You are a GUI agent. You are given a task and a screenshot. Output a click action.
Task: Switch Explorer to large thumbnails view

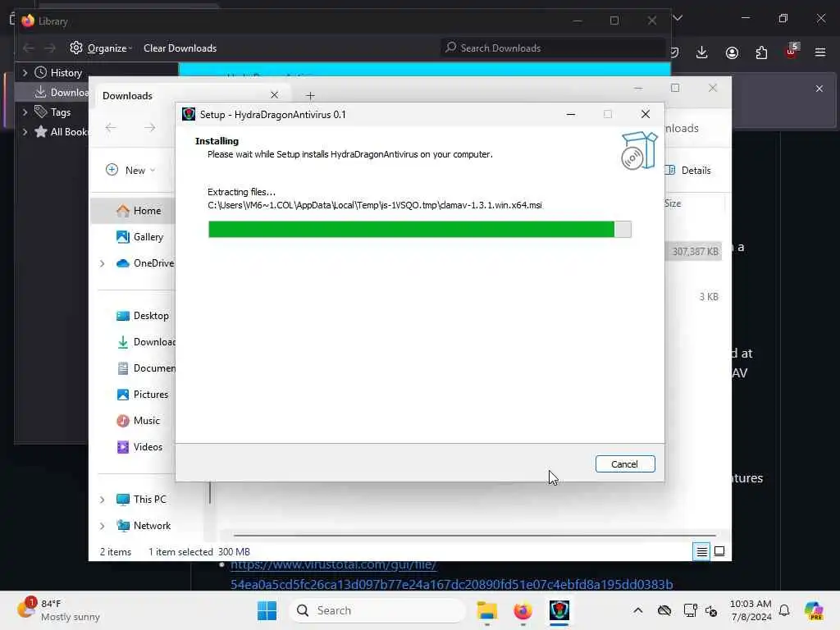tap(719, 551)
